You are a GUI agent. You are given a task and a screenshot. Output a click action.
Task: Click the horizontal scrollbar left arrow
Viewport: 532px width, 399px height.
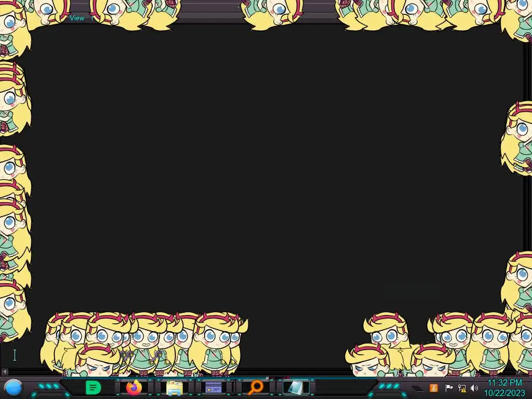point(4,372)
